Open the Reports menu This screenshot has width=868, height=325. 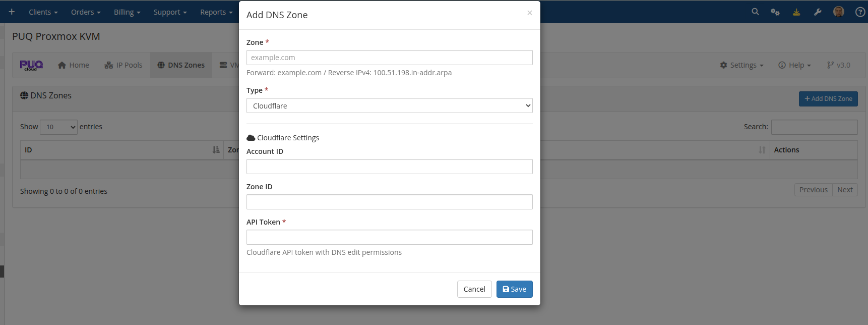[216, 12]
